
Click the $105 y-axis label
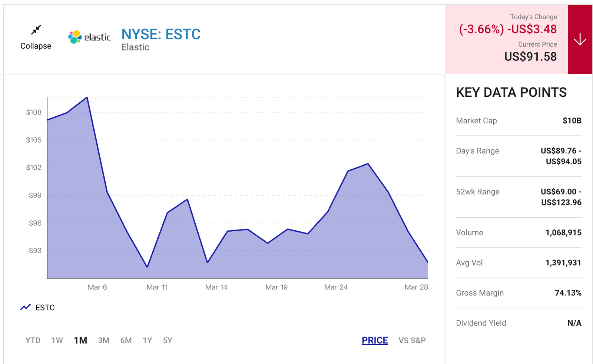(34, 140)
